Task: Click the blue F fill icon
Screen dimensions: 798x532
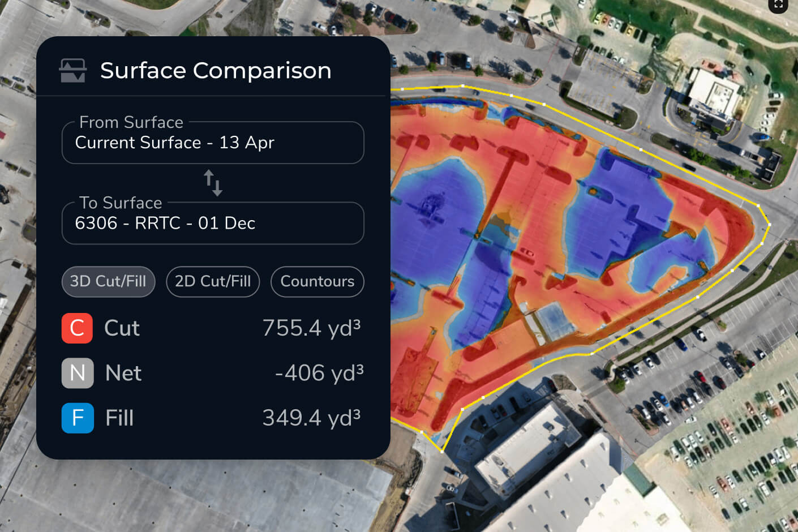Action: [78, 418]
